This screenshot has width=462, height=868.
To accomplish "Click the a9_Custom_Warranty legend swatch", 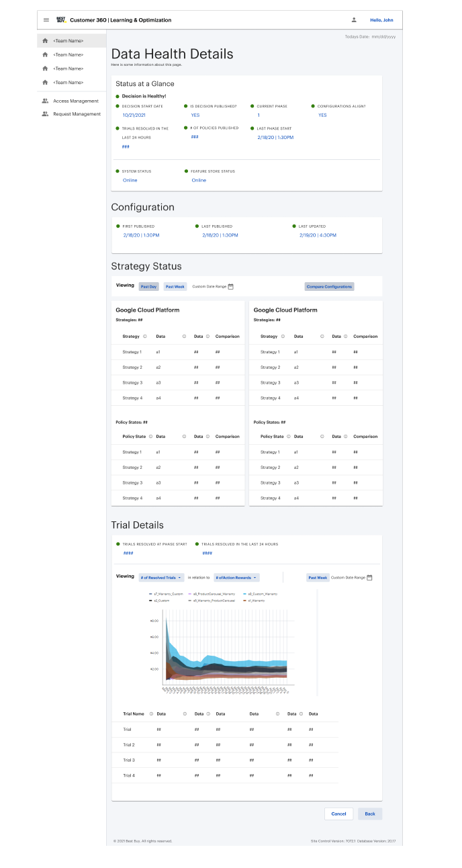I will (x=245, y=594).
